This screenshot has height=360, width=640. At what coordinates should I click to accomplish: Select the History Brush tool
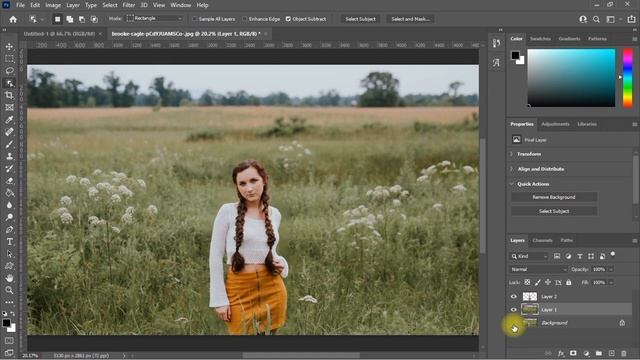9,169
